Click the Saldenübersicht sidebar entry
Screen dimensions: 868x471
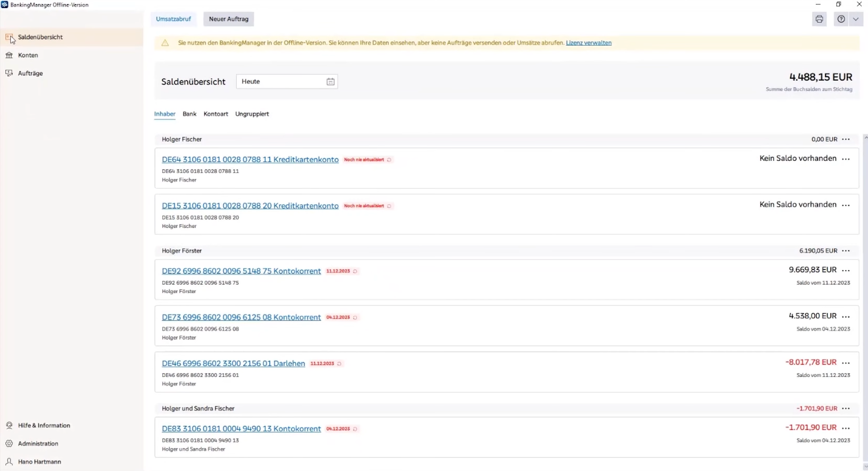pos(40,37)
